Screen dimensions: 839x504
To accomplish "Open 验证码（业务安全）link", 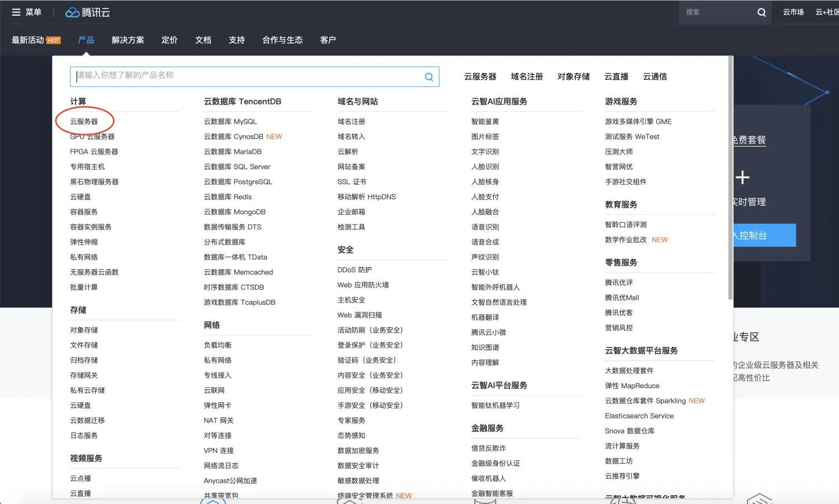I will point(366,361).
